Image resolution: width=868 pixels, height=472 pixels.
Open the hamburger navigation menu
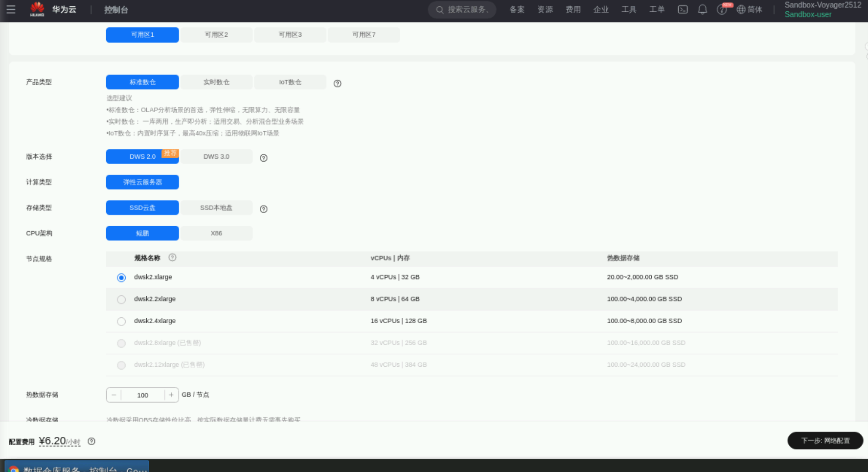(x=11, y=9)
